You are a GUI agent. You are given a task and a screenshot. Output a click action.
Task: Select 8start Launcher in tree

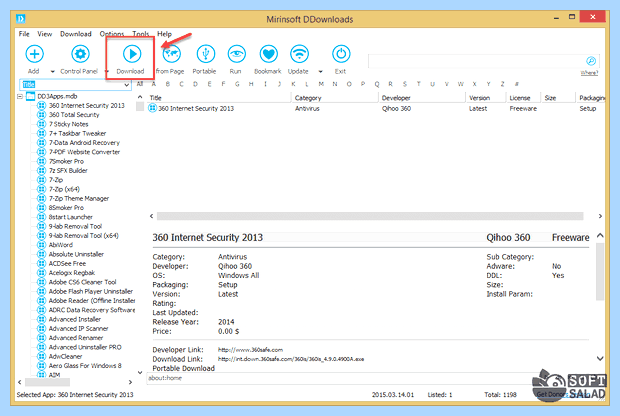(x=70, y=217)
